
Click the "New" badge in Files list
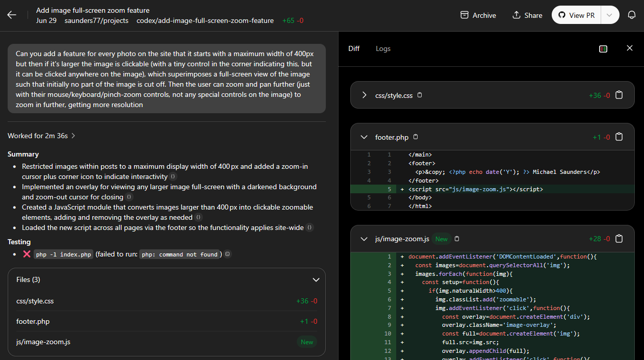307,342
